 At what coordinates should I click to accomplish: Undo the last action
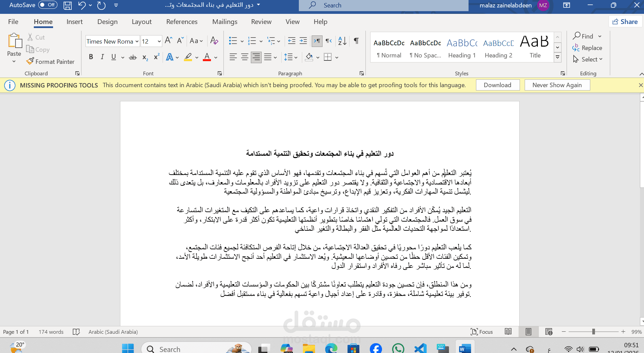point(81,5)
